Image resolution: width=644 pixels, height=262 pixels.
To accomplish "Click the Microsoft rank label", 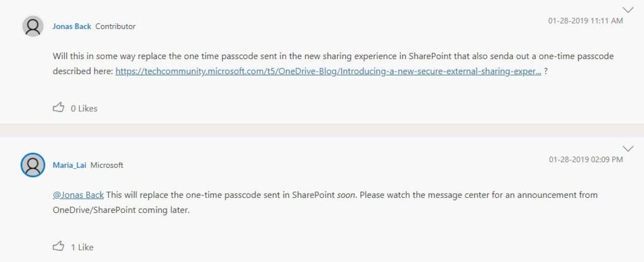I will [x=107, y=165].
